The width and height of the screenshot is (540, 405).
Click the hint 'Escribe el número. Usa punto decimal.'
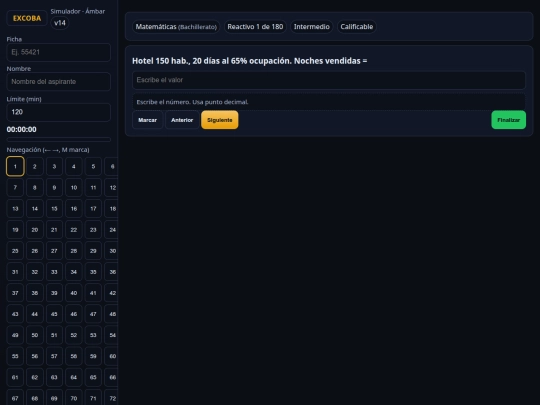pos(192,102)
